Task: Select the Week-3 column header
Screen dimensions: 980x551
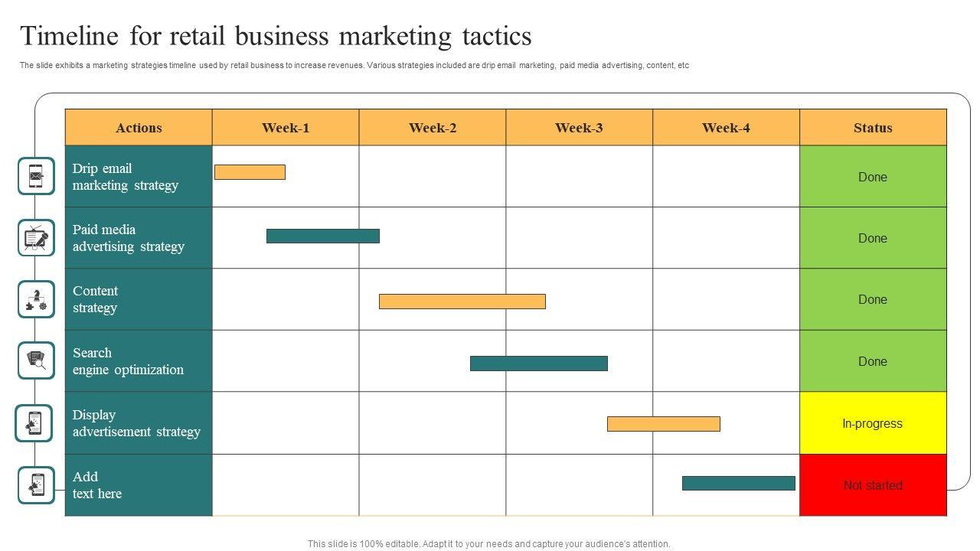Action: [x=579, y=128]
